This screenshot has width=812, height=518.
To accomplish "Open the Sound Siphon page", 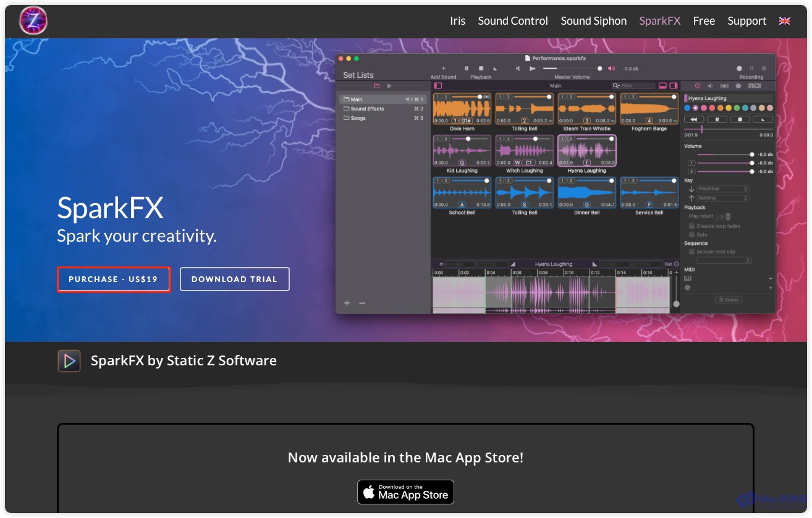I will click(593, 21).
